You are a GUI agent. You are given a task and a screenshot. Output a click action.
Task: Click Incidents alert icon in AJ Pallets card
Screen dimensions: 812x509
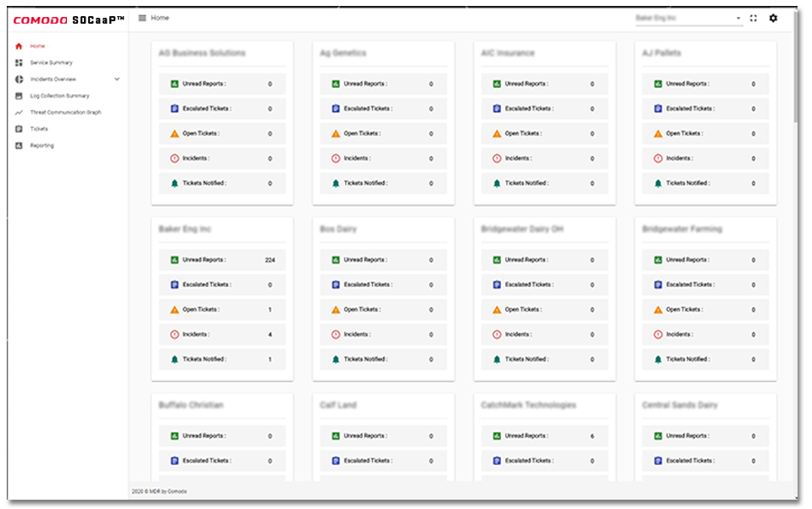click(x=658, y=158)
